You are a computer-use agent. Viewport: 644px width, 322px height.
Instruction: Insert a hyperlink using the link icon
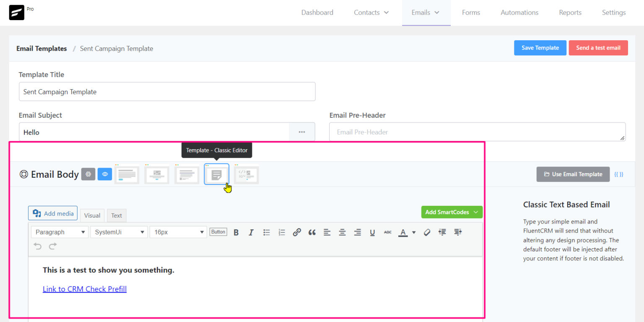(297, 232)
